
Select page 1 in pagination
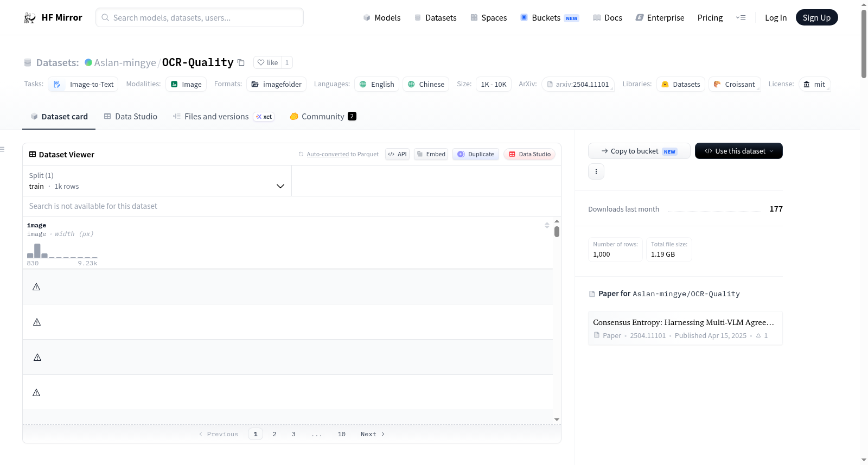256,434
